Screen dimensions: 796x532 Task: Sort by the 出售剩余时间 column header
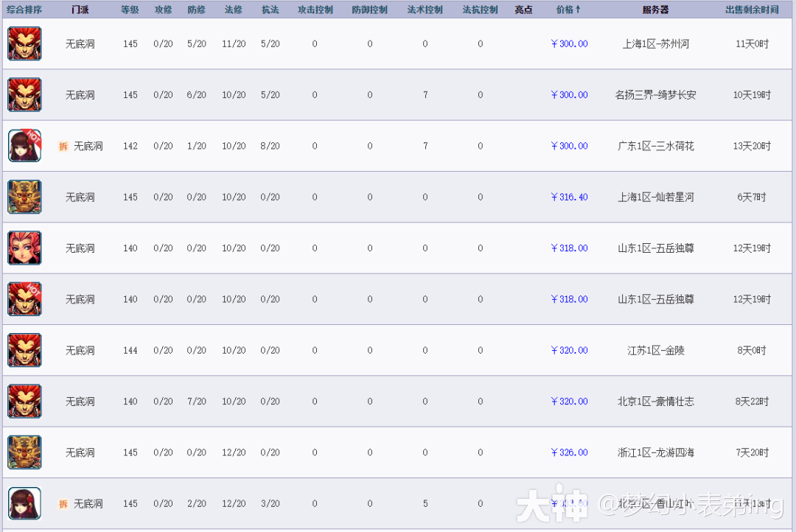pos(751,10)
